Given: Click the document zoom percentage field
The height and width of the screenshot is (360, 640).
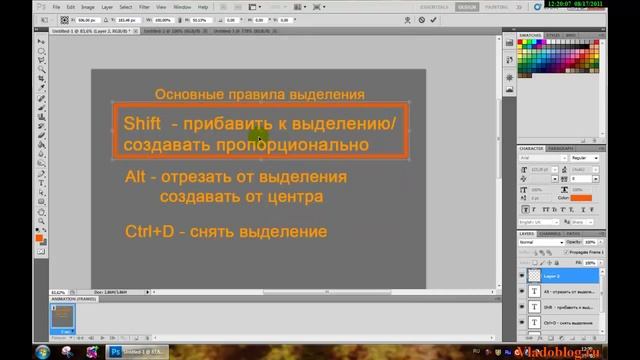Looking at the screenshot, I should pos(58,292).
